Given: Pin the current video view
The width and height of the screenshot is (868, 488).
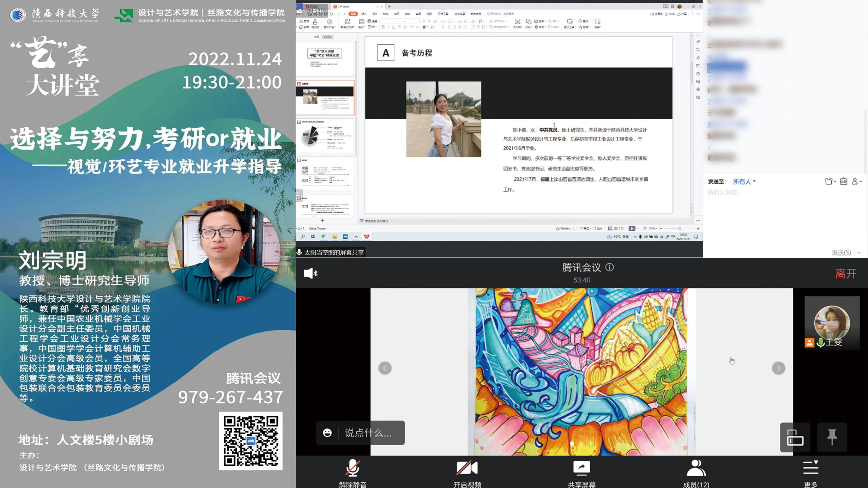Looking at the screenshot, I should [832, 437].
